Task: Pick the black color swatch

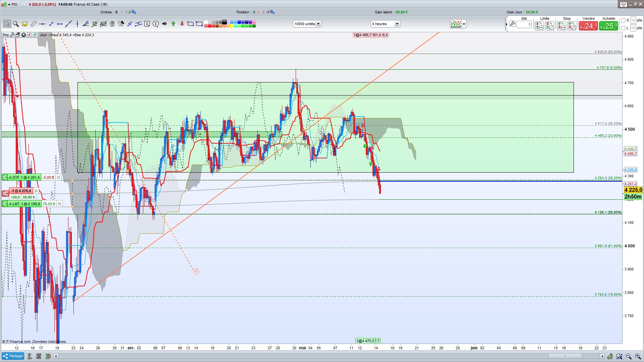Action: coord(225,22)
